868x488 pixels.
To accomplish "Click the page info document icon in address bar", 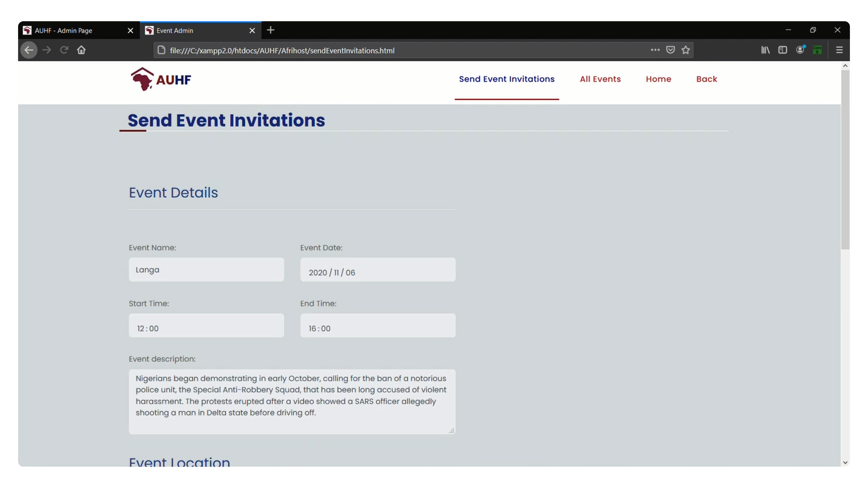I will [161, 50].
